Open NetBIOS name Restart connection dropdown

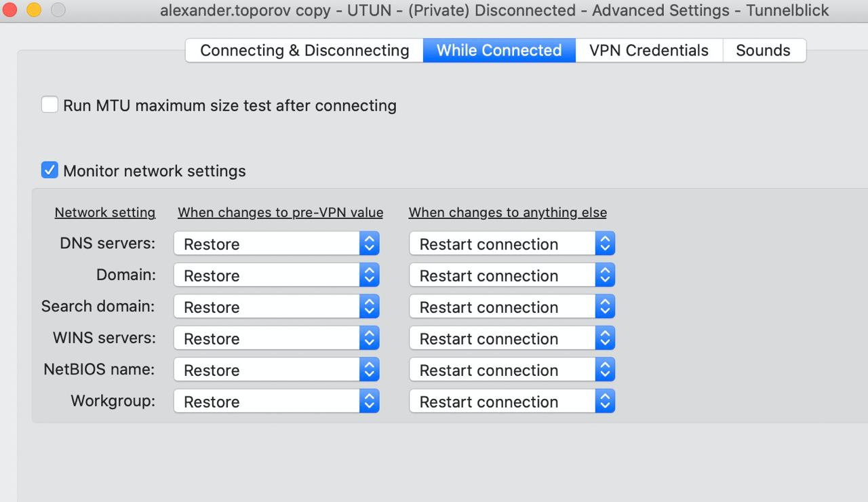coord(512,370)
